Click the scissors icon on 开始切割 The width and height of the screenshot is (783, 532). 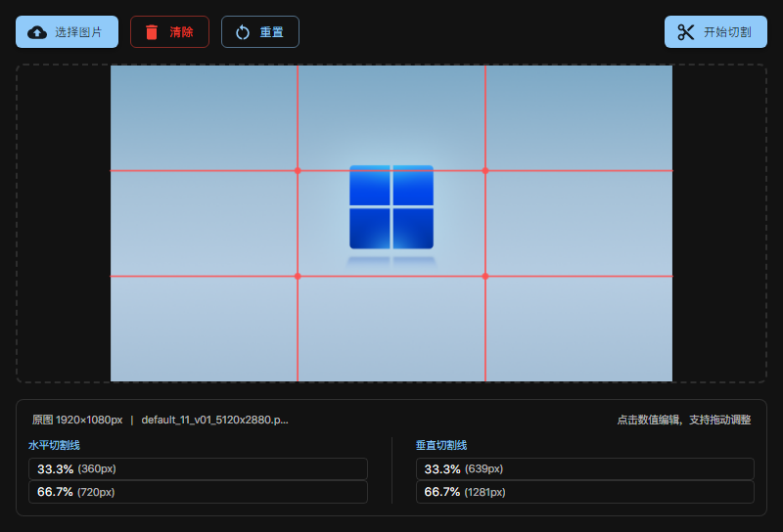point(685,32)
